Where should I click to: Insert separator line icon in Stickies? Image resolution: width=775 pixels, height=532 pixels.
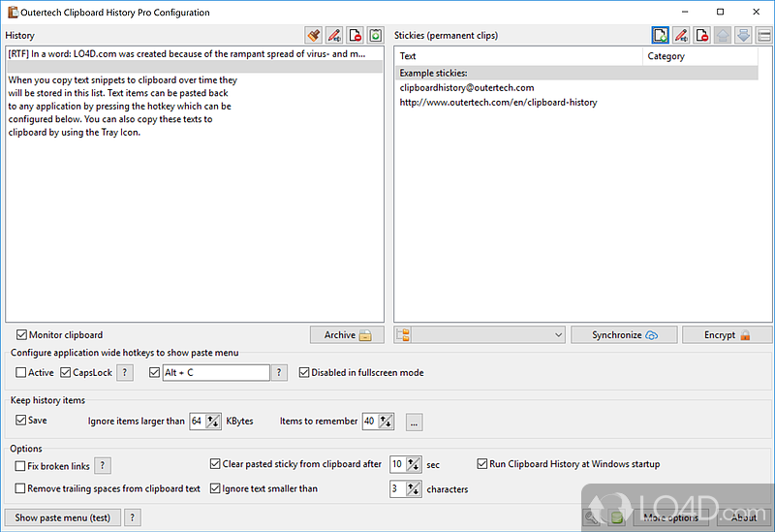coord(764,35)
